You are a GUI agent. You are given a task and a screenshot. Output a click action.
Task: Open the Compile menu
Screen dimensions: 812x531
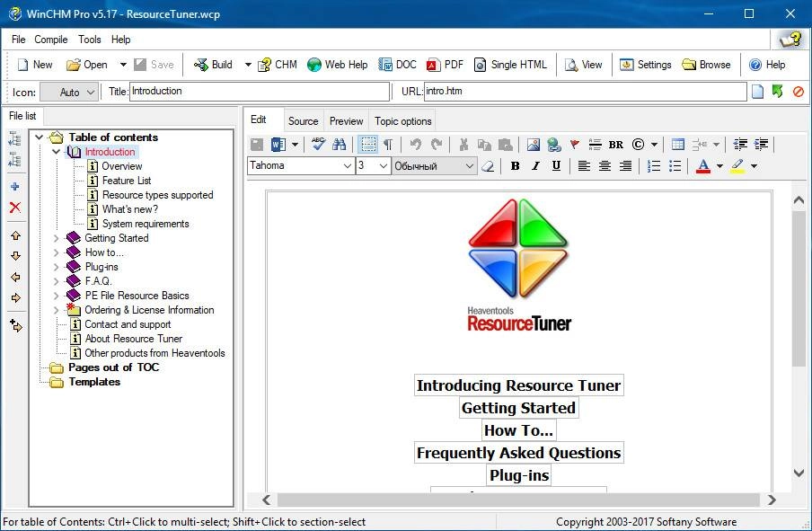(x=50, y=40)
